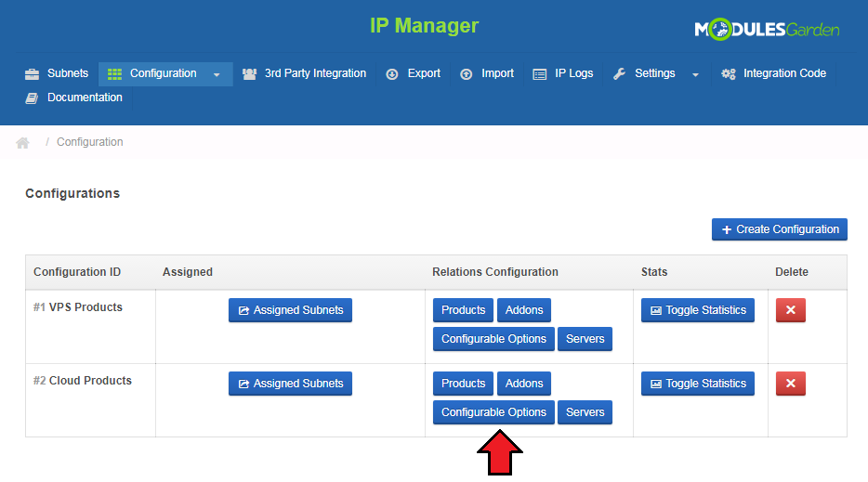The image size is (868, 482).
Task: Click the Relations Configuration column header
Action: [495, 272]
